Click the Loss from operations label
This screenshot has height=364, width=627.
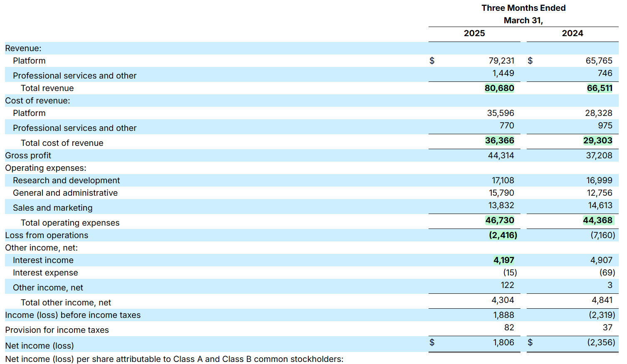coord(47,235)
